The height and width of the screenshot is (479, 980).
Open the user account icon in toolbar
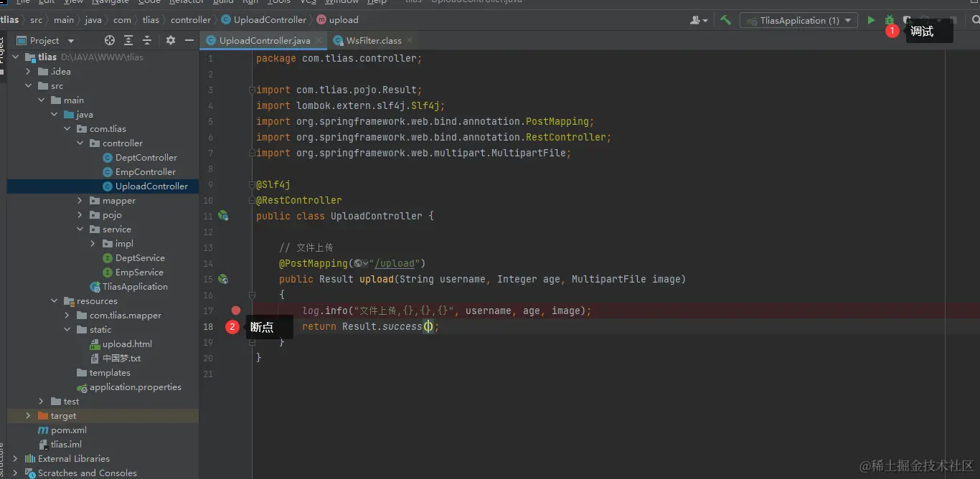[x=698, y=20]
